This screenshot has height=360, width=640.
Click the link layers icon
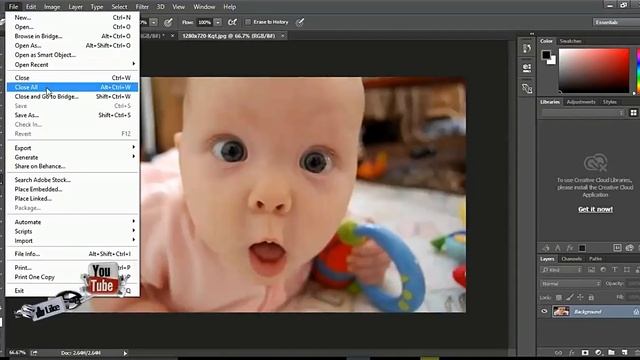coord(558,352)
